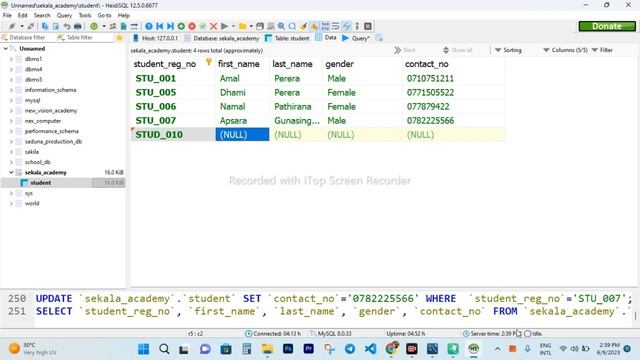640x360 pixels.
Task: Click the Save floppy disk icon
Action: (260, 26)
